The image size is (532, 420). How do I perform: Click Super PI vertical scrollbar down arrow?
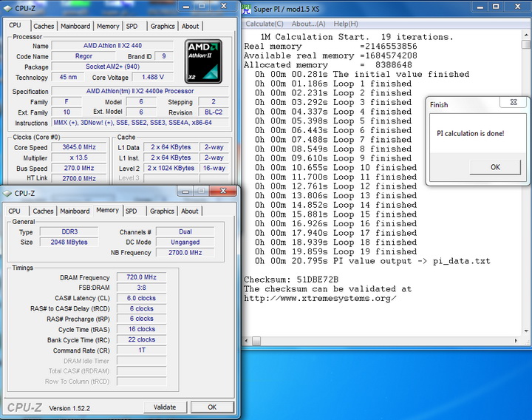click(526, 331)
